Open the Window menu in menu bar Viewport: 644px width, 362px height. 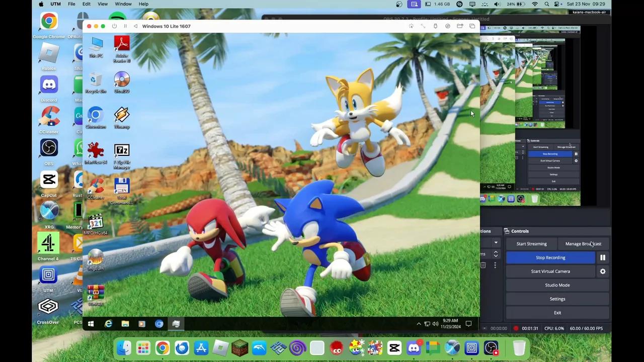[123, 4]
